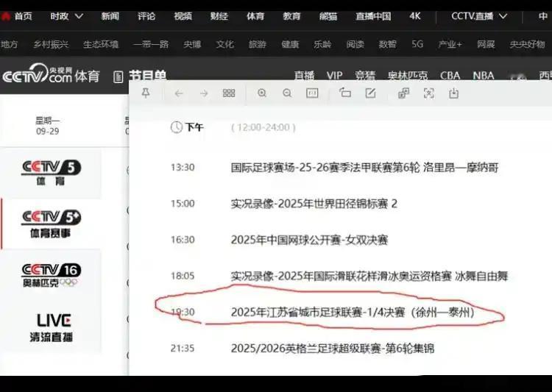
Task: Click the 一带一路 link
Action: click(151, 44)
